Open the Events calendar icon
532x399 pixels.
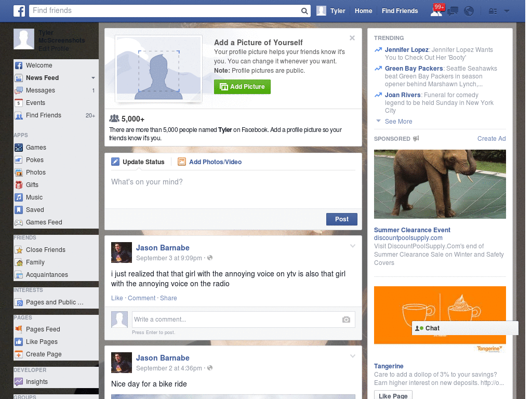(19, 103)
